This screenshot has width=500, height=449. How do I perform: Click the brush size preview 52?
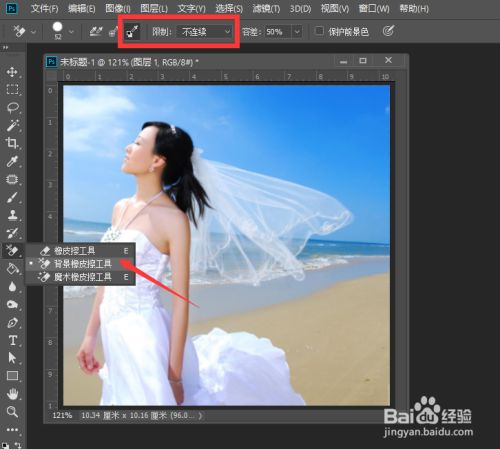tap(58, 31)
